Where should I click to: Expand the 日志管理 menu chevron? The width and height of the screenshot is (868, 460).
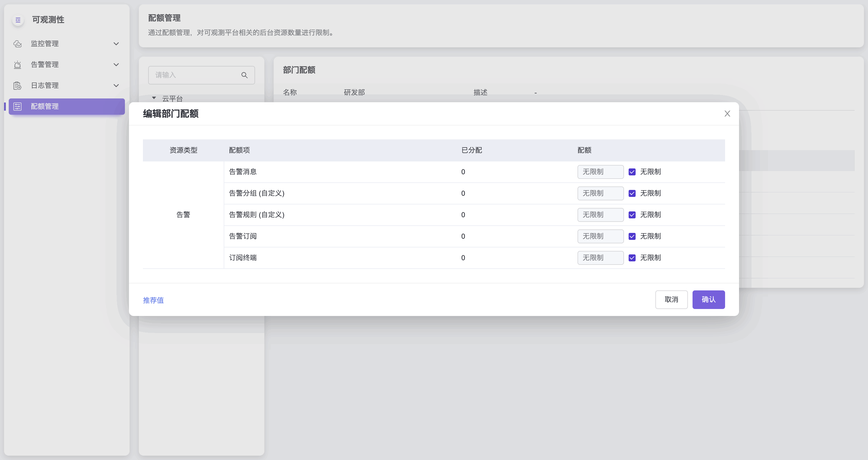(x=116, y=86)
